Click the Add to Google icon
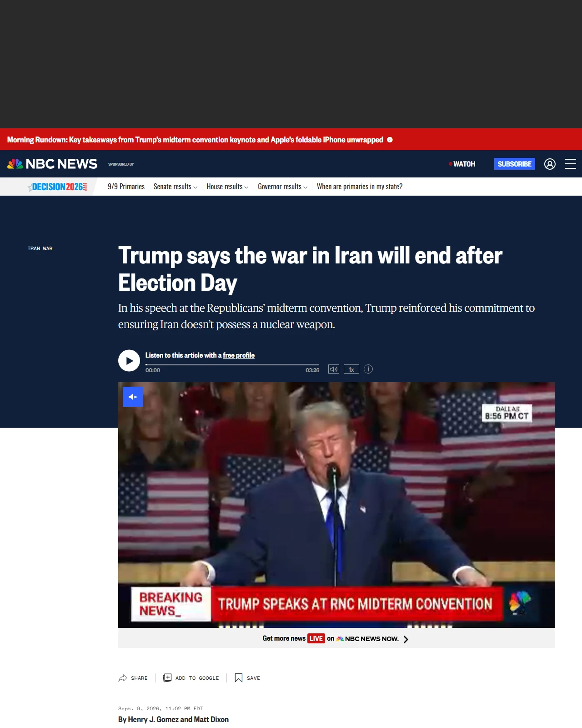This screenshot has height=728, width=582. pyautogui.click(x=167, y=678)
